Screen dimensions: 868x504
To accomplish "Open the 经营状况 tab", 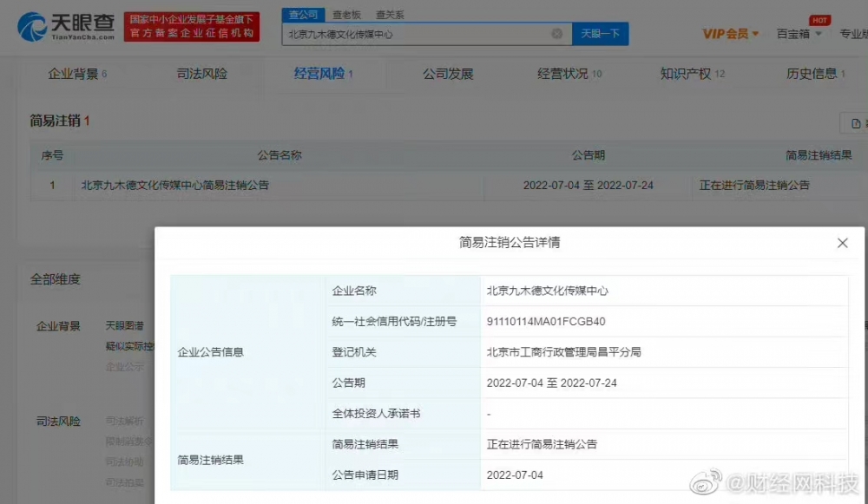I will tap(562, 74).
